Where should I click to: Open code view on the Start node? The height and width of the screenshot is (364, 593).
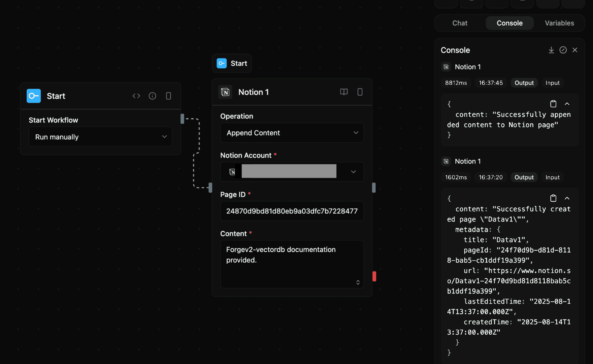coord(136,96)
